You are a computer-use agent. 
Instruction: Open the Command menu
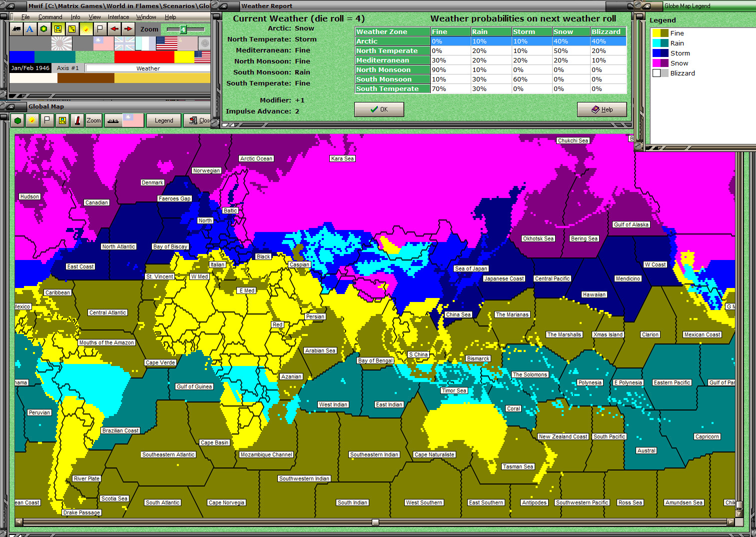pos(50,17)
